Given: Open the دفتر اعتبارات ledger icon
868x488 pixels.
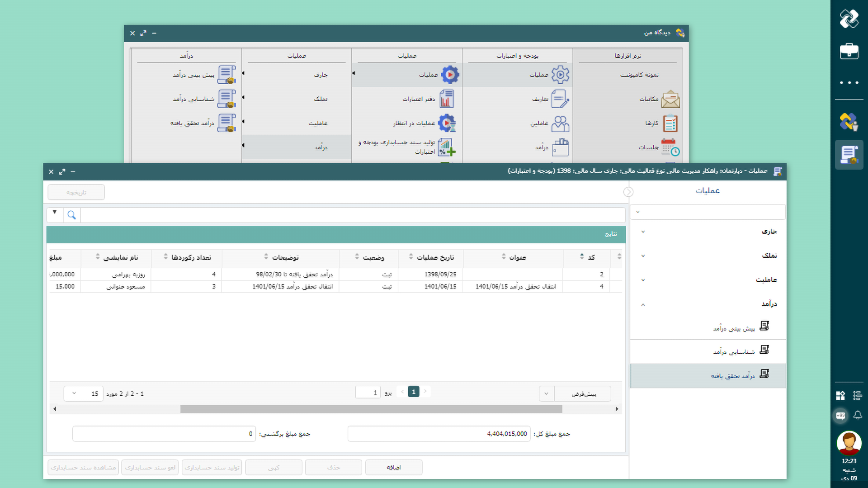Looking at the screenshot, I should pyautogui.click(x=447, y=99).
